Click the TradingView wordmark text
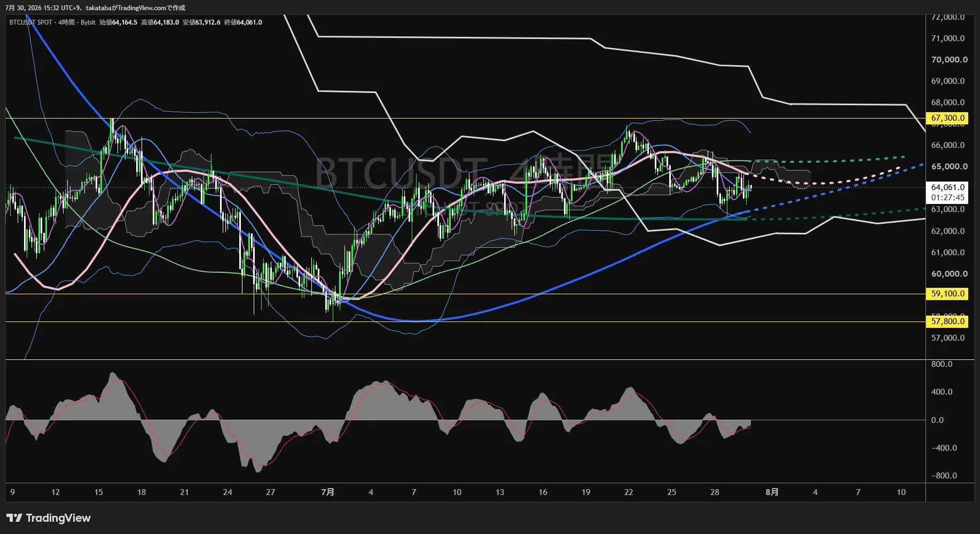The width and height of the screenshot is (980, 534). 58,518
